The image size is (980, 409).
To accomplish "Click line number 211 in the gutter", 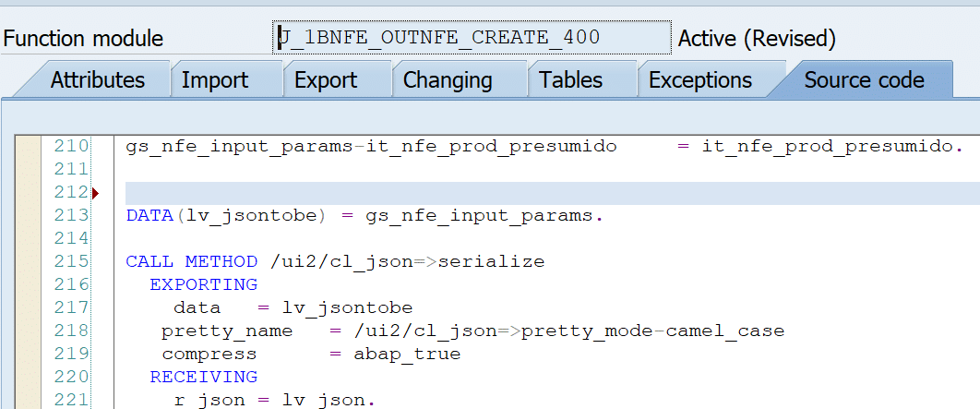I will tap(71, 170).
